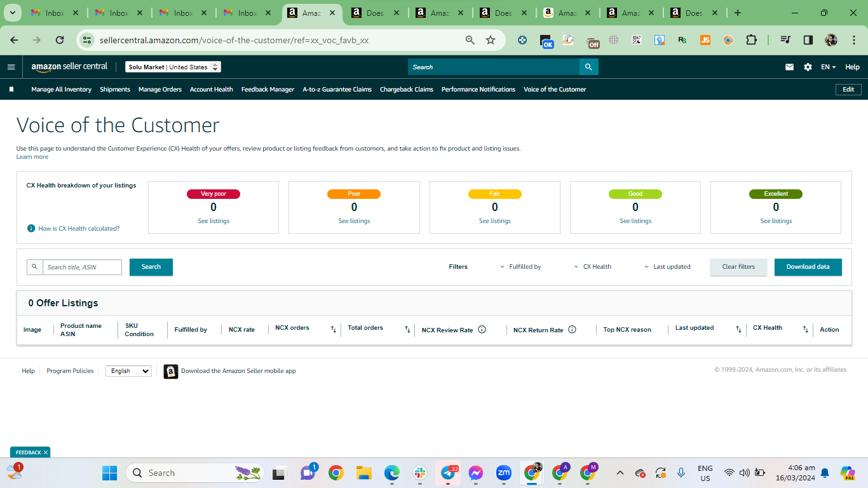Image resolution: width=868 pixels, height=488 pixels.
Task: Go to Shipments in the navigation bar
Action: coord(115,90)
